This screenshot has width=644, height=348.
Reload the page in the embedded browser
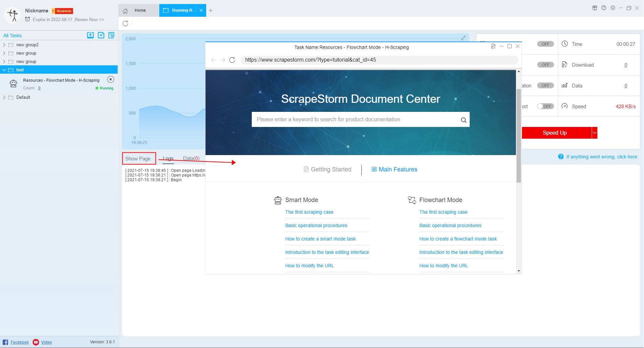(x=232, y=60)
